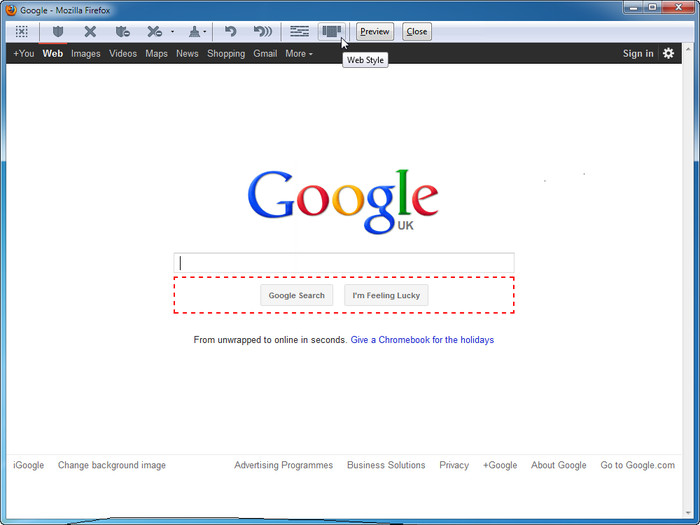Maximize the Firefox window
Image resolution: width=700 pixels, height=525 pixels.
[x=652, y=7]
